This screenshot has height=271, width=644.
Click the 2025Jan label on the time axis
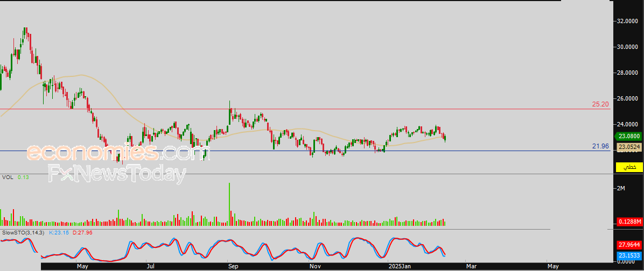click(400, 267)
